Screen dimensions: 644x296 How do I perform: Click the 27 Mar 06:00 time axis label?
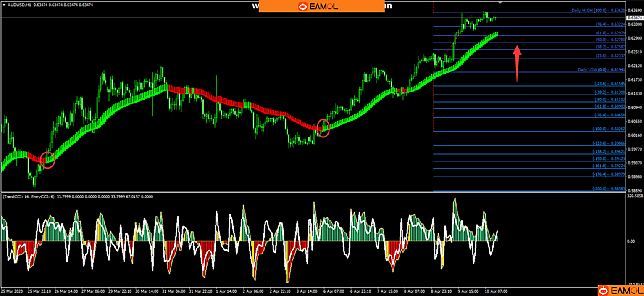click(93, 291)
